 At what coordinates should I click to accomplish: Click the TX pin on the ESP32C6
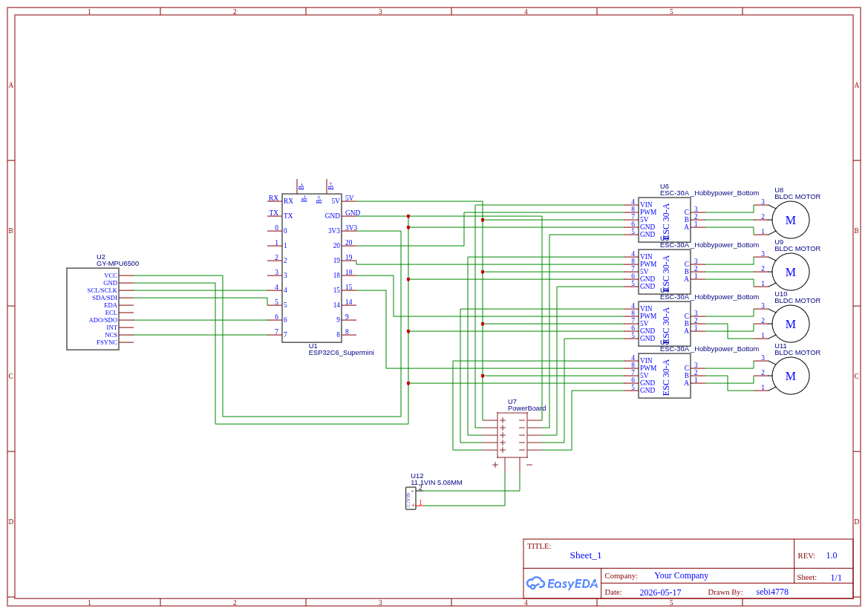[x=288, y=216]
